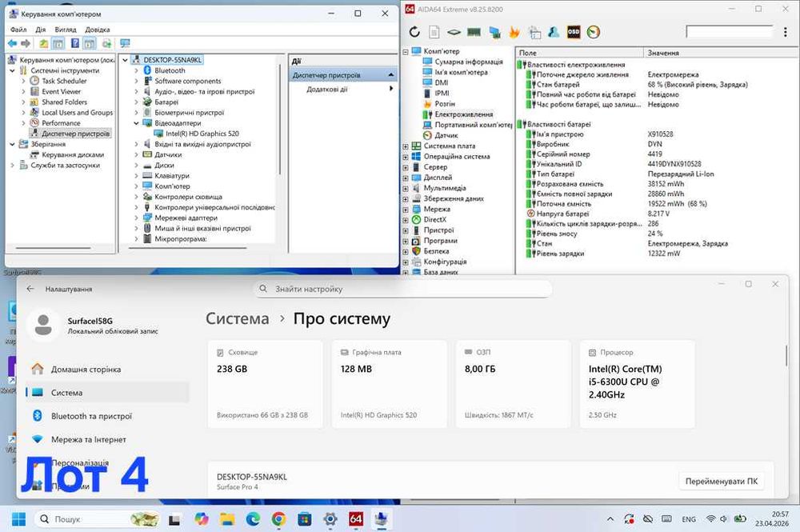This screenshot has height=532, width=800.
Task: Launch the AIDA64 flame stability test icon
Action: click(514, 32)
